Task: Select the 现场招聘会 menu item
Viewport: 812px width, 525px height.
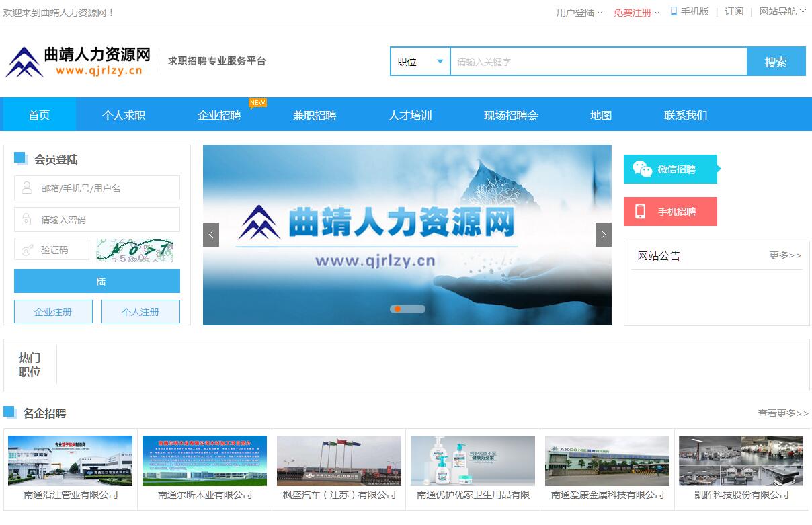Action: pos(511,115)
